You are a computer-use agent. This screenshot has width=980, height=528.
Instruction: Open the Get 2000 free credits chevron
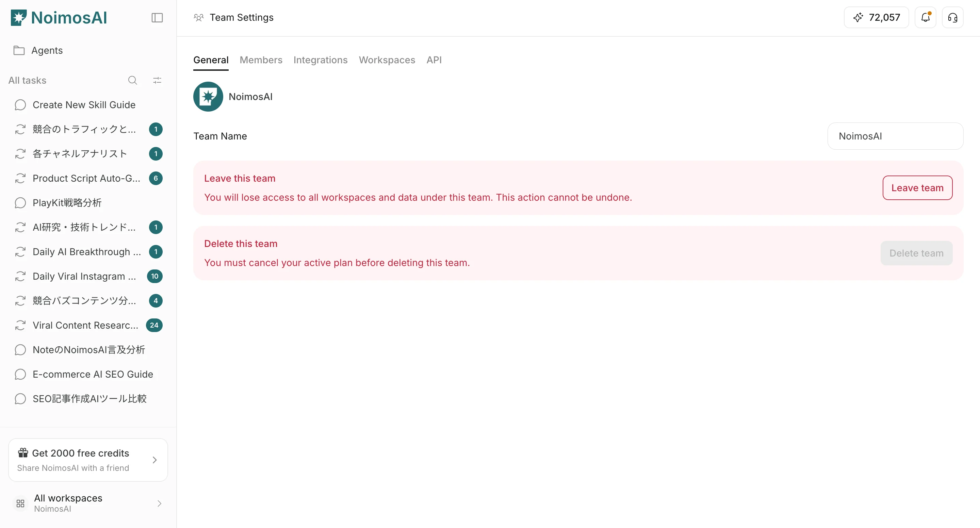pyautogui.click(x=154, y=460)
